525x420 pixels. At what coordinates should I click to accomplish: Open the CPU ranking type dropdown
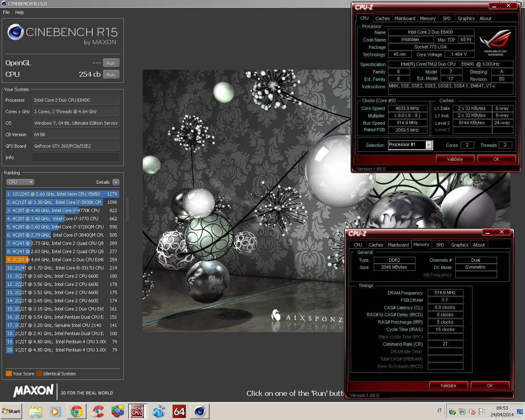(x=20, y=182)
